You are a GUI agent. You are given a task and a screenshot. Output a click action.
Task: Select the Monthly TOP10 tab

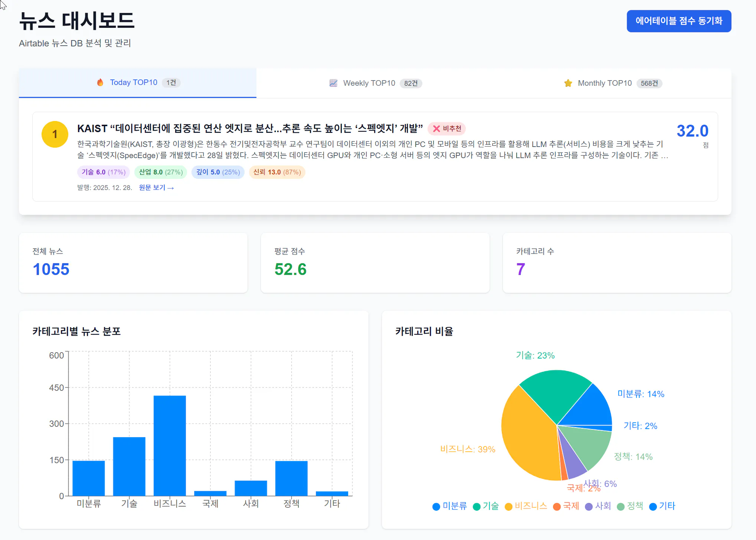click(x=613, y=83)
